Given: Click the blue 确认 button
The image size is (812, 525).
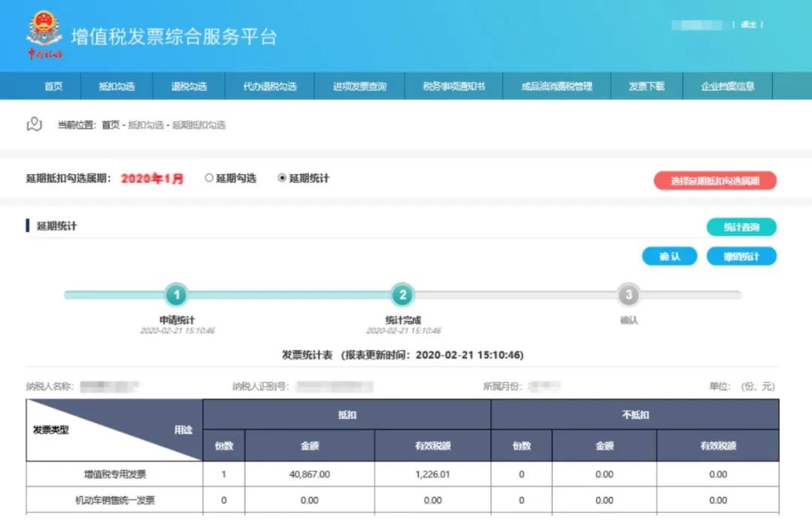Looking at the screenshot, I should 670,256.
